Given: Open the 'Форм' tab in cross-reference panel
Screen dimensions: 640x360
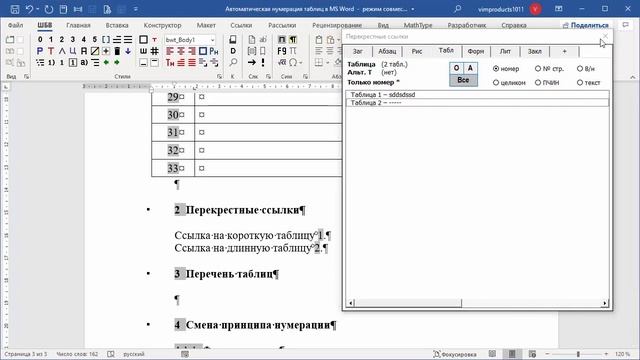Looking at the screenshot, I should point(476,51).
